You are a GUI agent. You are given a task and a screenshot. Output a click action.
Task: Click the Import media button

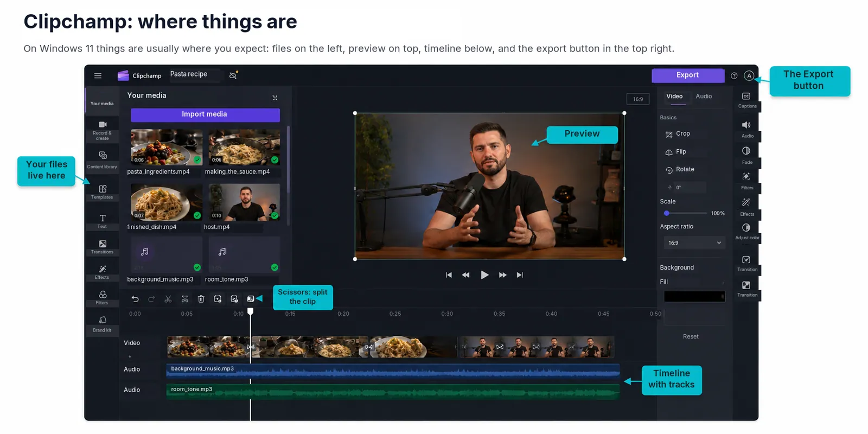coord(205,114)
